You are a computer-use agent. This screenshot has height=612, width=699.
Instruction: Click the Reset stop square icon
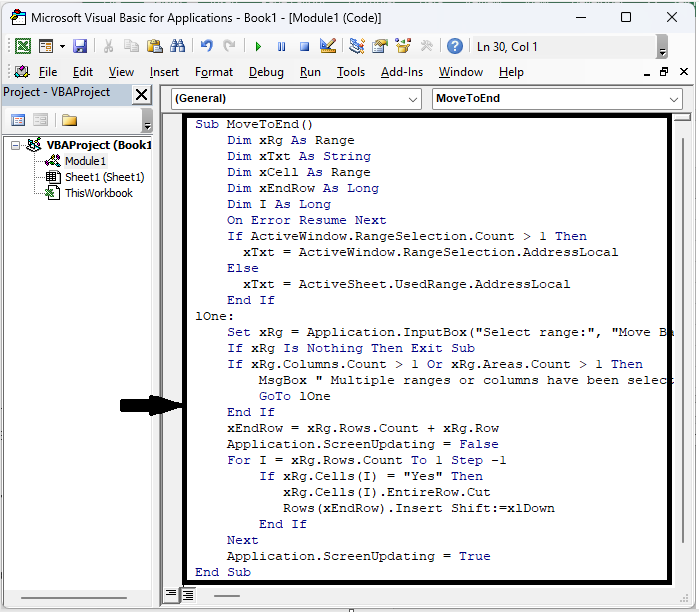[304, 46]
